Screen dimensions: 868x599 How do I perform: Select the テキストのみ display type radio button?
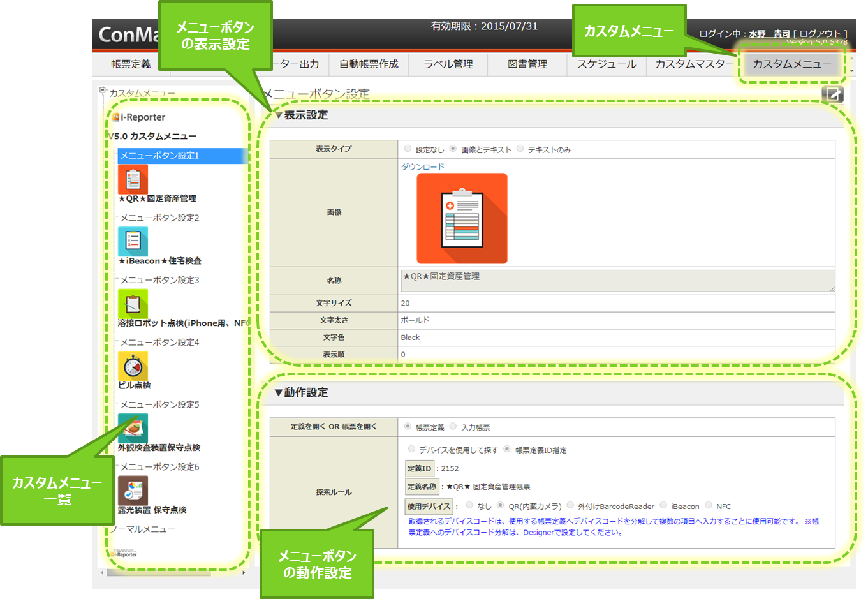tap(520, 149)
